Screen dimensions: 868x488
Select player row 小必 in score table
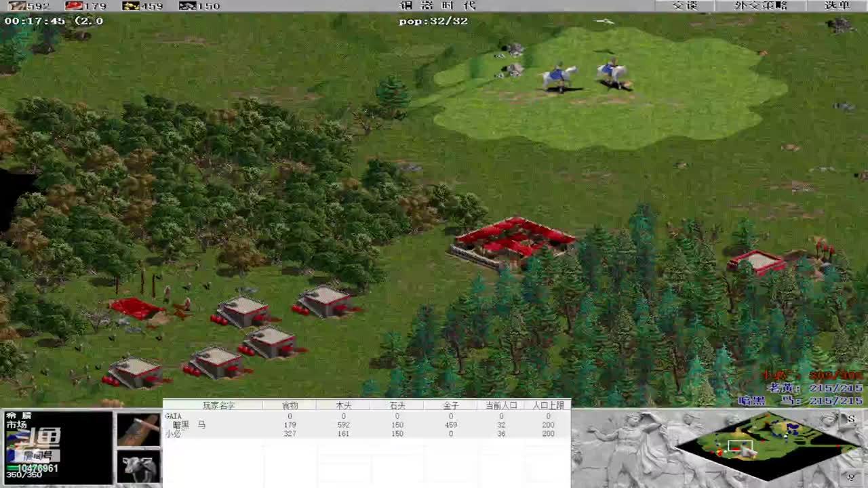pos(174,434)
